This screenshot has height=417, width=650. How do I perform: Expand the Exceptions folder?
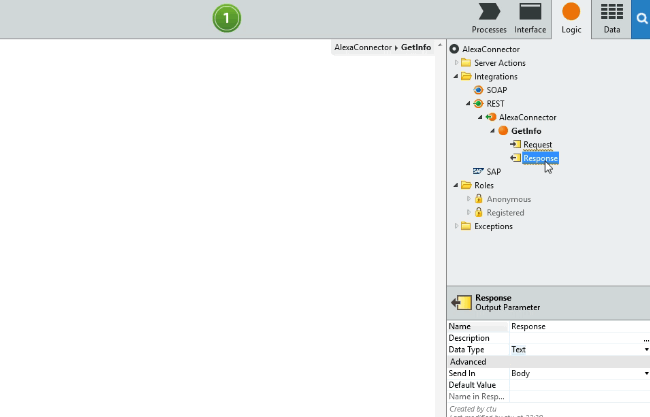pyautogui.click(x=456, y=226)
